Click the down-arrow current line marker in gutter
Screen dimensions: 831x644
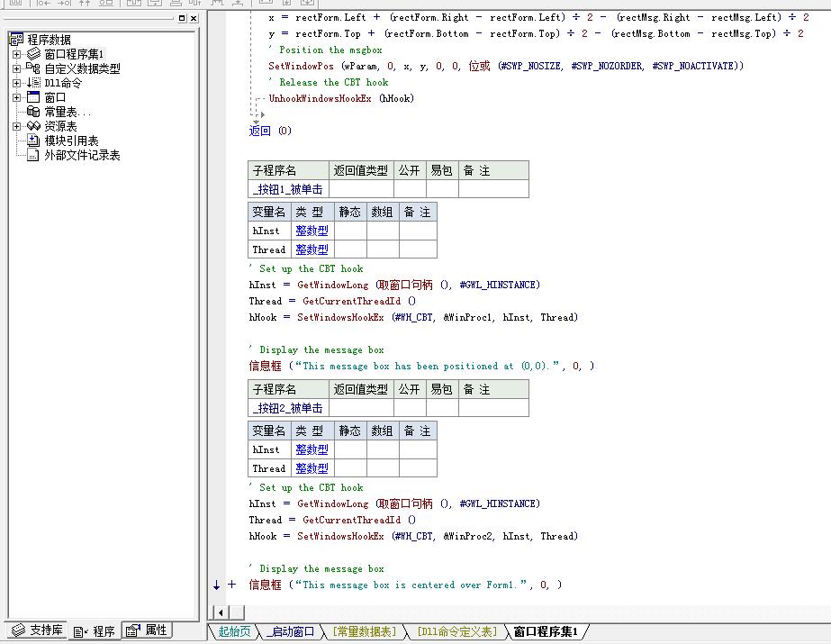tap(216, 585)
